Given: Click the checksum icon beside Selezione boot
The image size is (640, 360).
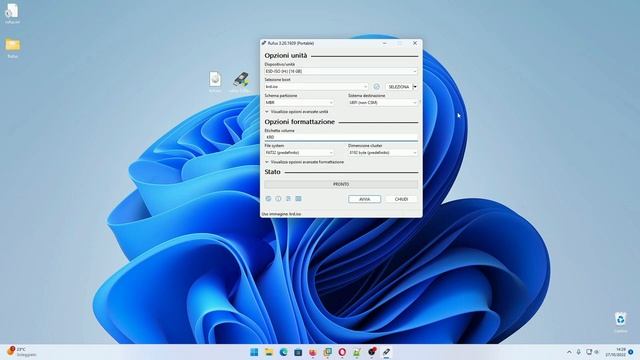Looking at the screenshot, I should click(x=376, y=87).
